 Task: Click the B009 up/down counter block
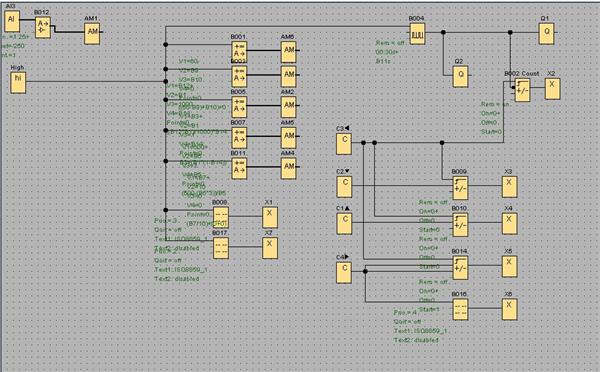coord(460,188)
